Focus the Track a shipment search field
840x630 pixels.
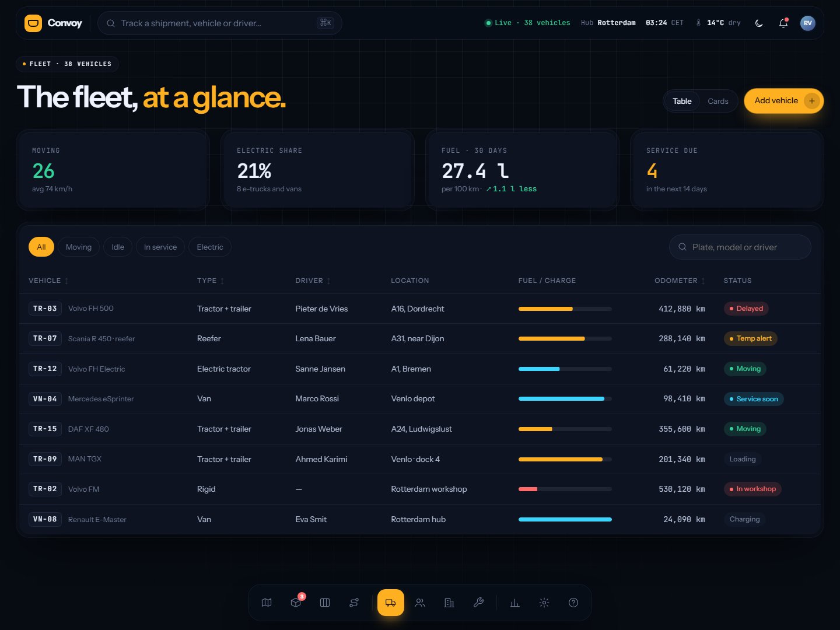click(x=220, y=23)
